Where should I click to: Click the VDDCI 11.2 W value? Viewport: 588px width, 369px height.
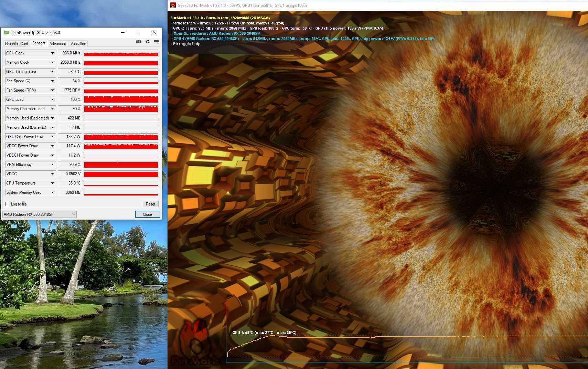(70, 155)
